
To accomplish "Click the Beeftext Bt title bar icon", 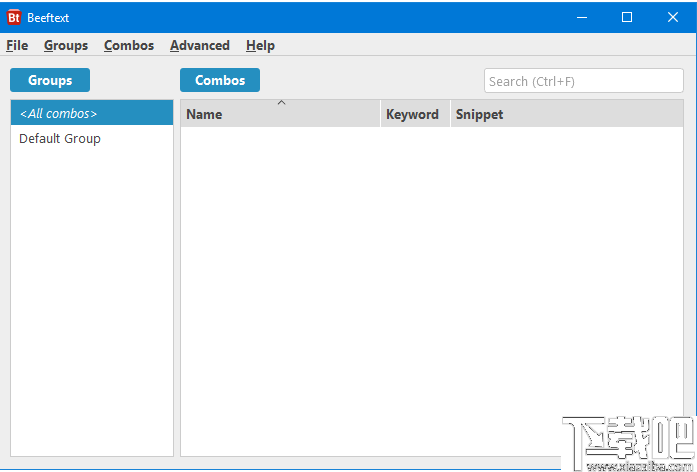I will click(x=14, y=17).
